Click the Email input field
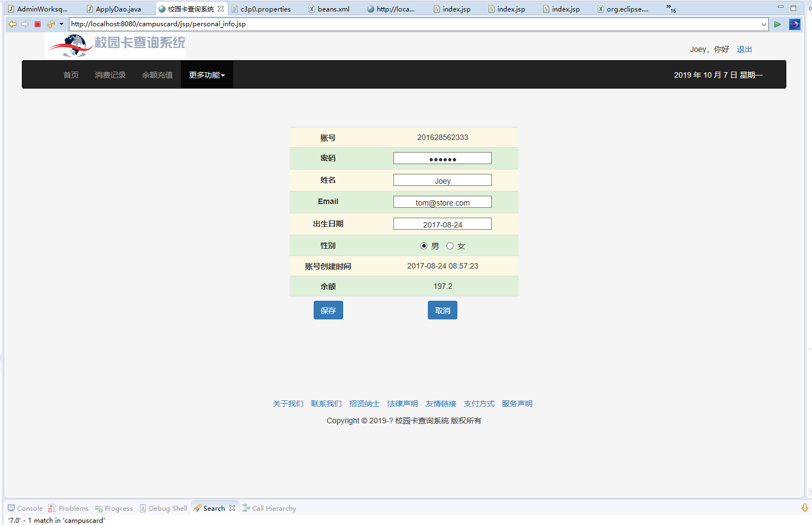812x525 pixels. point(442,201)
